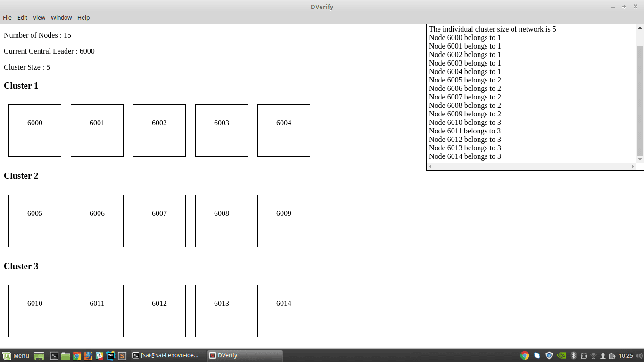Launch WebStorm from the taskbar
Screen dimensions: 644x362
pos(111,356)
